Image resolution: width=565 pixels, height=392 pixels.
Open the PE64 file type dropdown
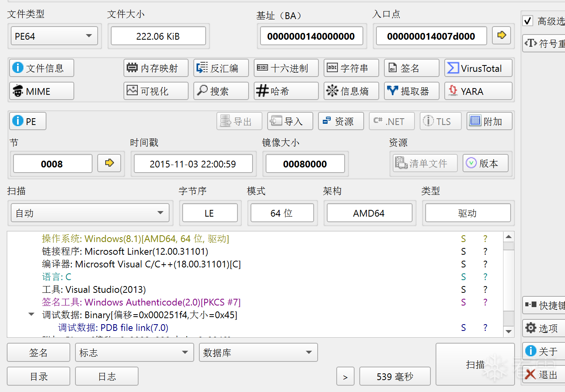point(54,36)
